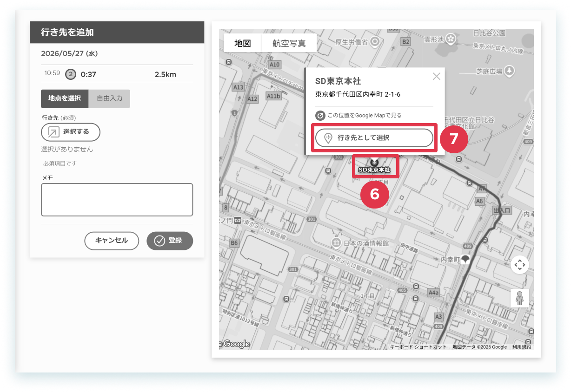Click A10 exit marker on map

pyautogui.click(x=275, y=65)
